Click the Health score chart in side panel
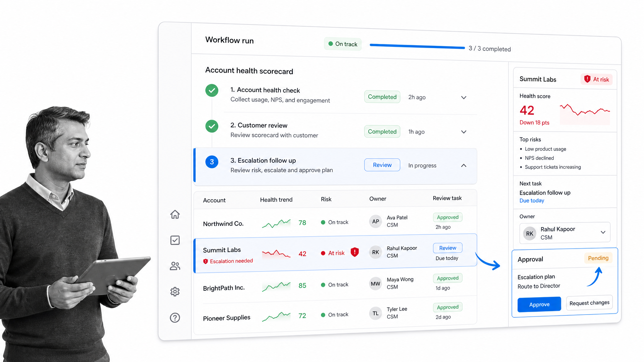Image resolution: width=644 pixels, height=362 pixels. (585, 114)
